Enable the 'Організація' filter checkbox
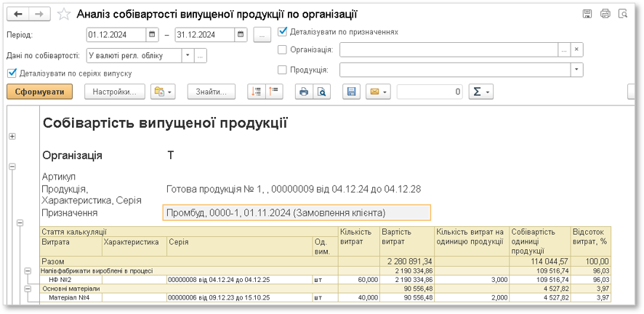This screenshot has width=644, height=314. (x=283, y=49)
